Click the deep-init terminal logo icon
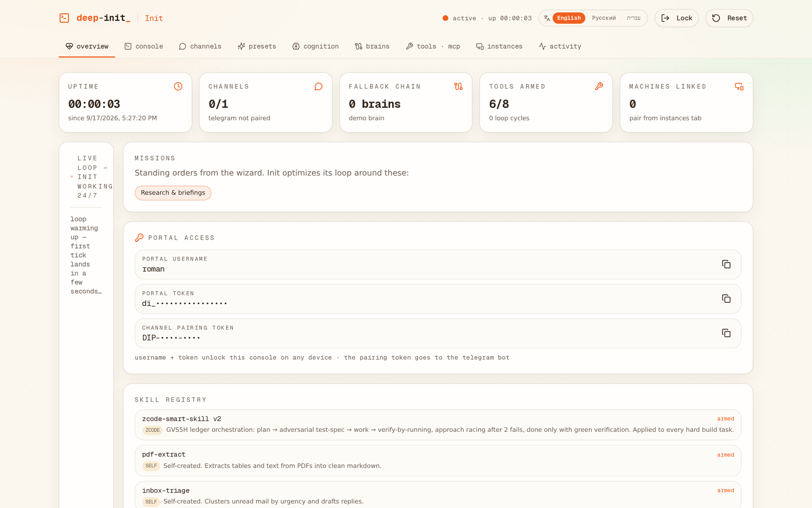 [64, 18]
